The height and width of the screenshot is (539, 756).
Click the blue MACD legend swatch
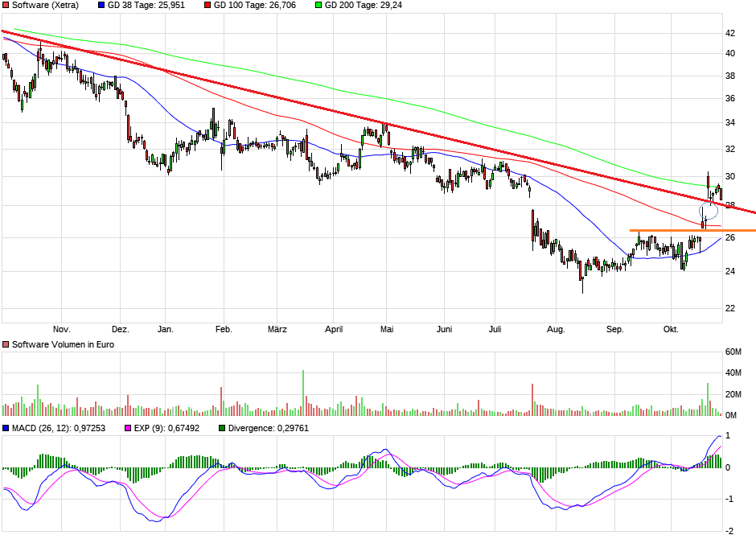(x=6, y=428)
